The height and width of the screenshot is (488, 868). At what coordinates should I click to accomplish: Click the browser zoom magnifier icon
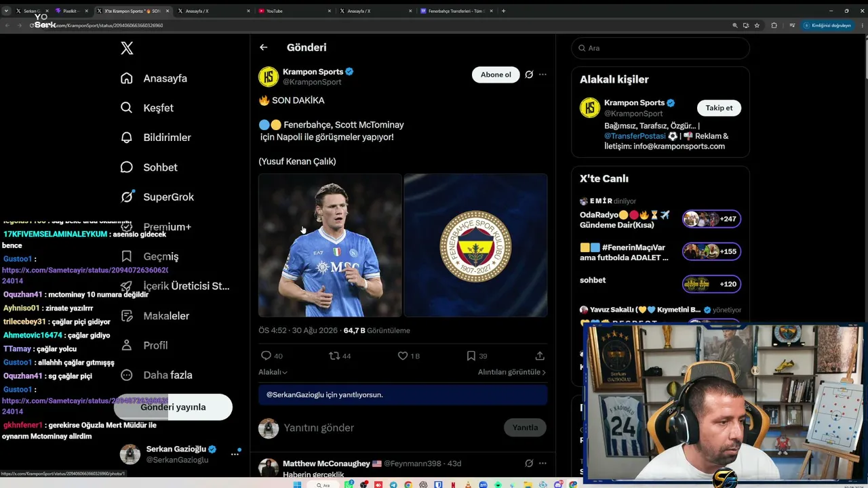coord(734,25)
